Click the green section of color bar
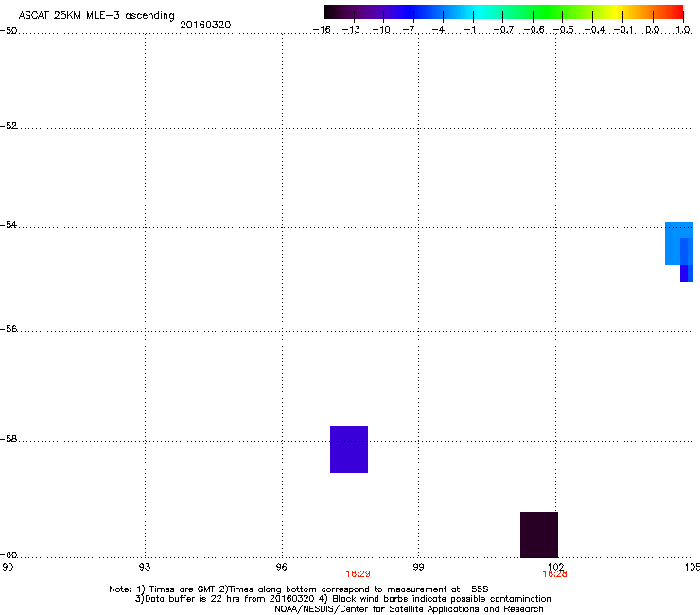This screenshot has height=615, width=700. pos(549,12)
